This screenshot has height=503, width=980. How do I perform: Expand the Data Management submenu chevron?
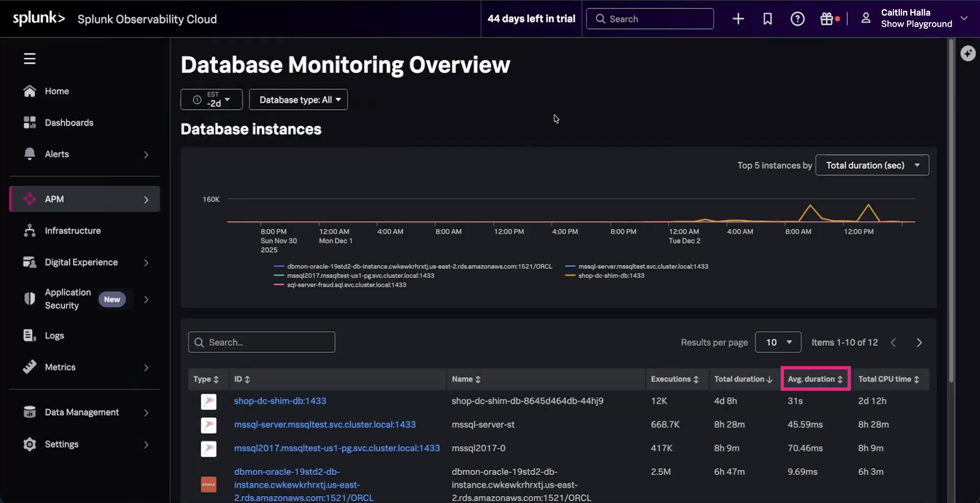(146, 412)
